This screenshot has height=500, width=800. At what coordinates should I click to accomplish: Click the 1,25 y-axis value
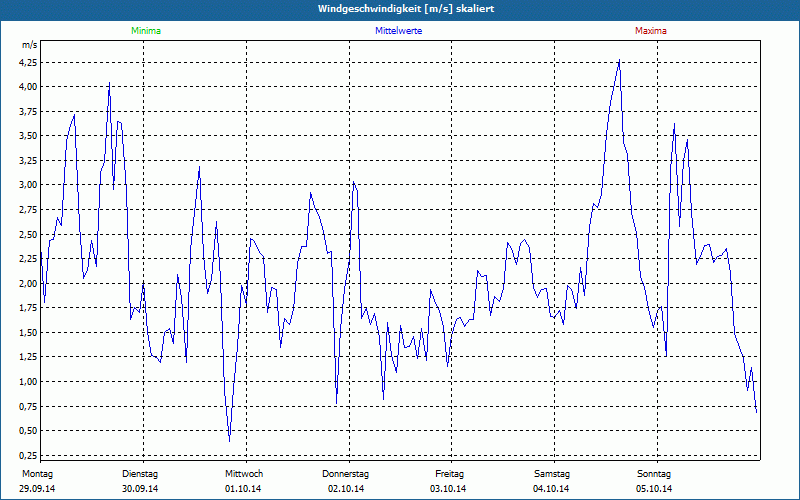[x=29, y=357]
